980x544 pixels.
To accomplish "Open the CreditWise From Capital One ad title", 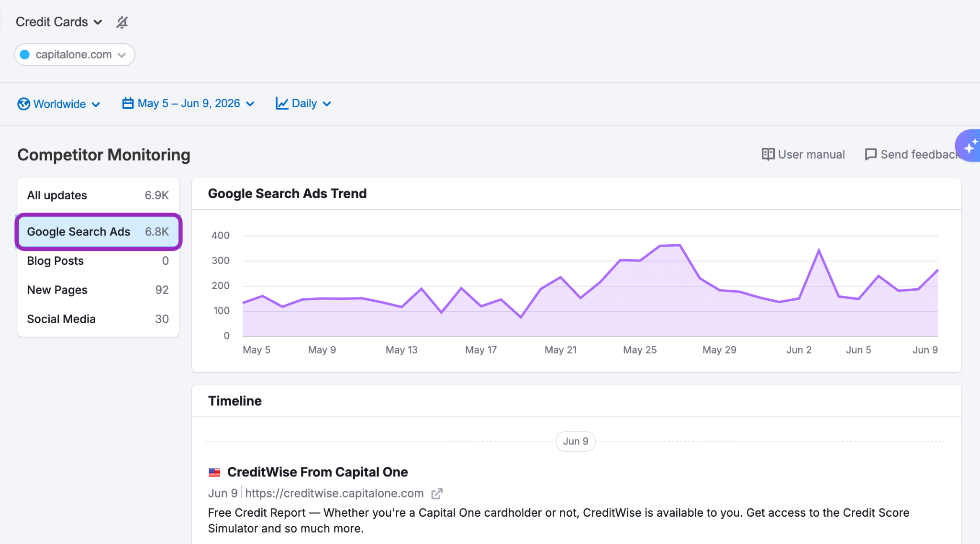I will click(x=317, y=472).
